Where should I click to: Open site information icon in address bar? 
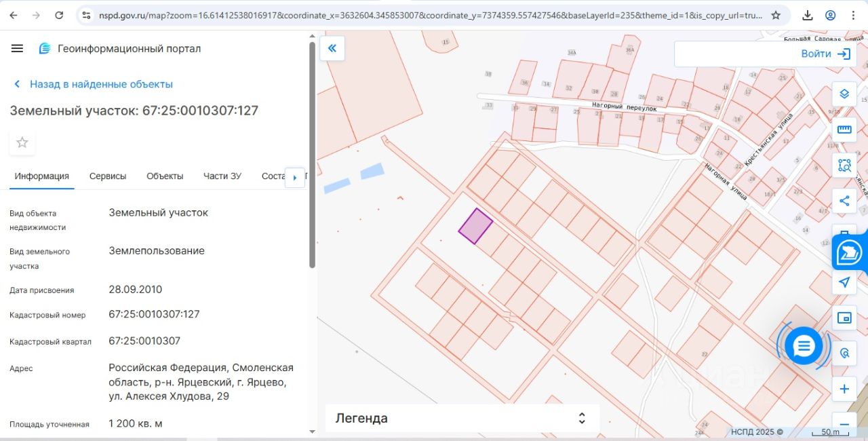tap(85, 15)
